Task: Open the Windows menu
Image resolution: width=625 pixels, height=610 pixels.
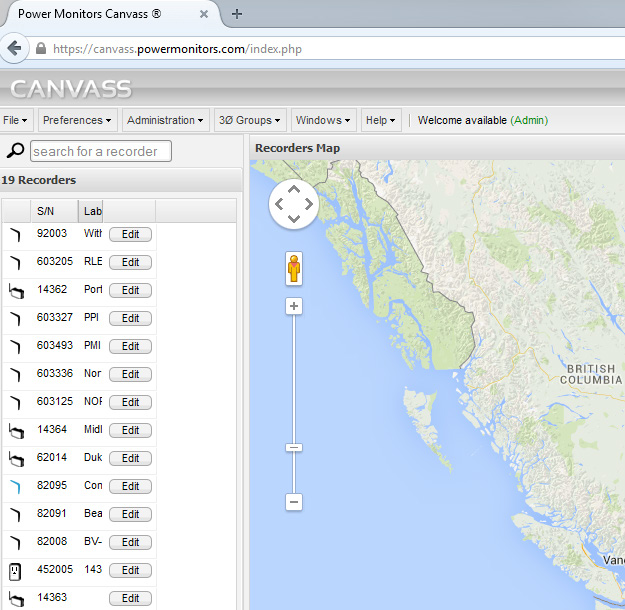Action: 323,120
